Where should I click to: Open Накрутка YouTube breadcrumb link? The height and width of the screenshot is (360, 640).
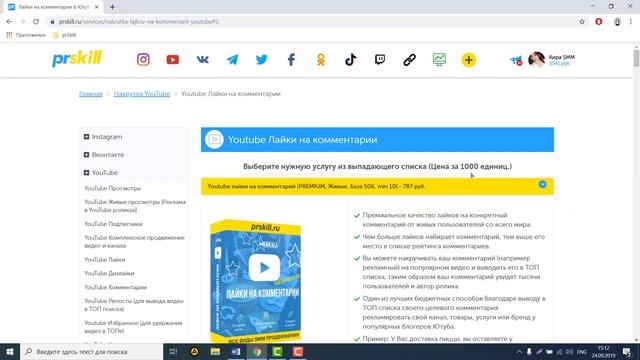(x=142, y=94)
